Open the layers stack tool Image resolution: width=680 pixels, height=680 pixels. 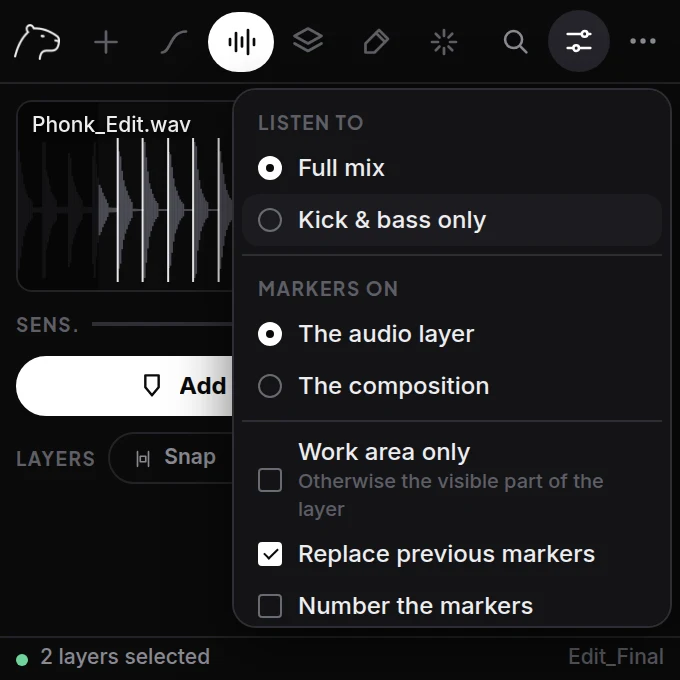coord(308,41)
